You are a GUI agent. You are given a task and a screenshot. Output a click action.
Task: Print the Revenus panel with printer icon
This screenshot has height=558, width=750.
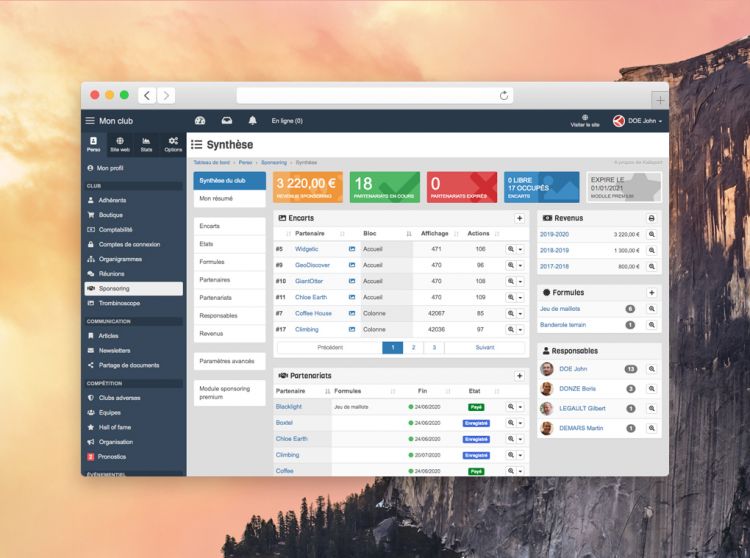651,219
